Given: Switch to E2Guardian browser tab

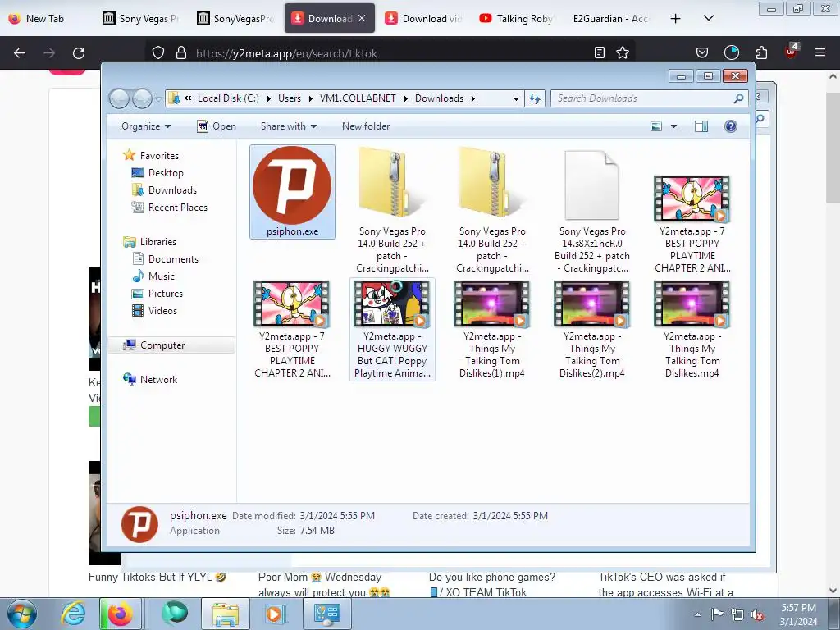Looking at the screenshot, I should 610,19.
